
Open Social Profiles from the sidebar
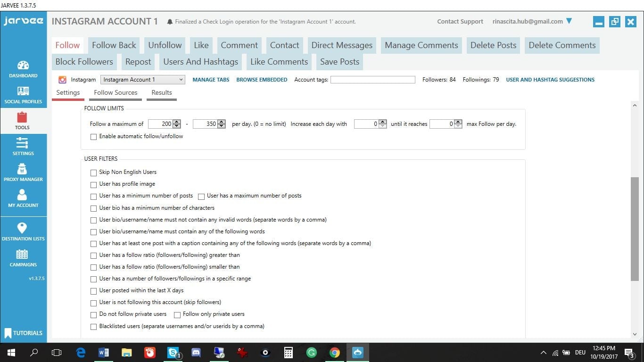coord(23,91)
